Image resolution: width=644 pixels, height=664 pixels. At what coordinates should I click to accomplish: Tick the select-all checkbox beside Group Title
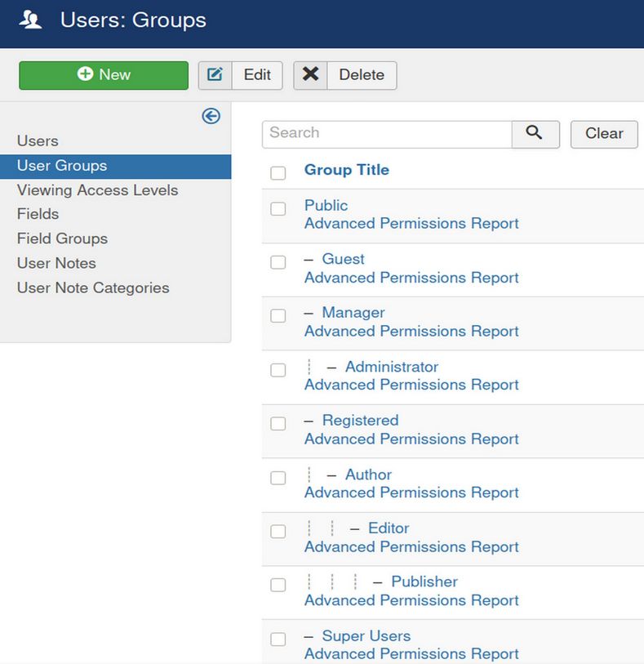[278, 172]
